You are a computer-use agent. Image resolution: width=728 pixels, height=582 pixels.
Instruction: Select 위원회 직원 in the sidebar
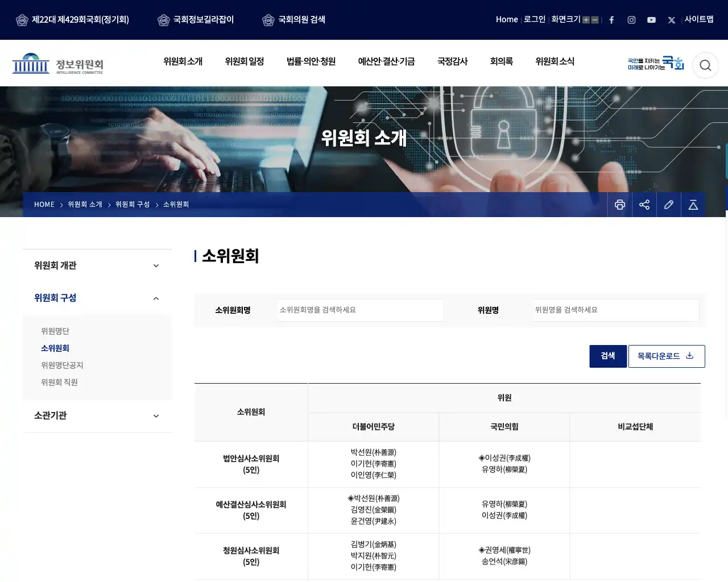(x=59, y=383)
